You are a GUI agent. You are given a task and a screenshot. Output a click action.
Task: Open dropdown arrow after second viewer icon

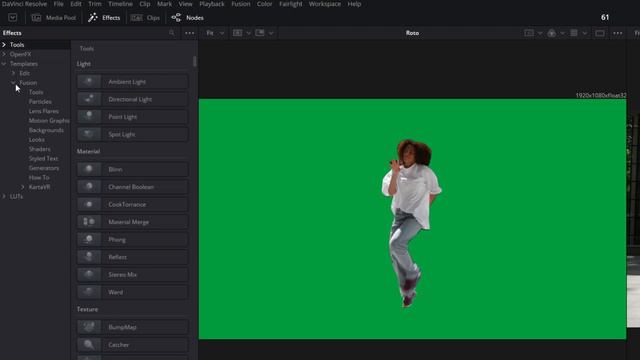pos(271,33)
